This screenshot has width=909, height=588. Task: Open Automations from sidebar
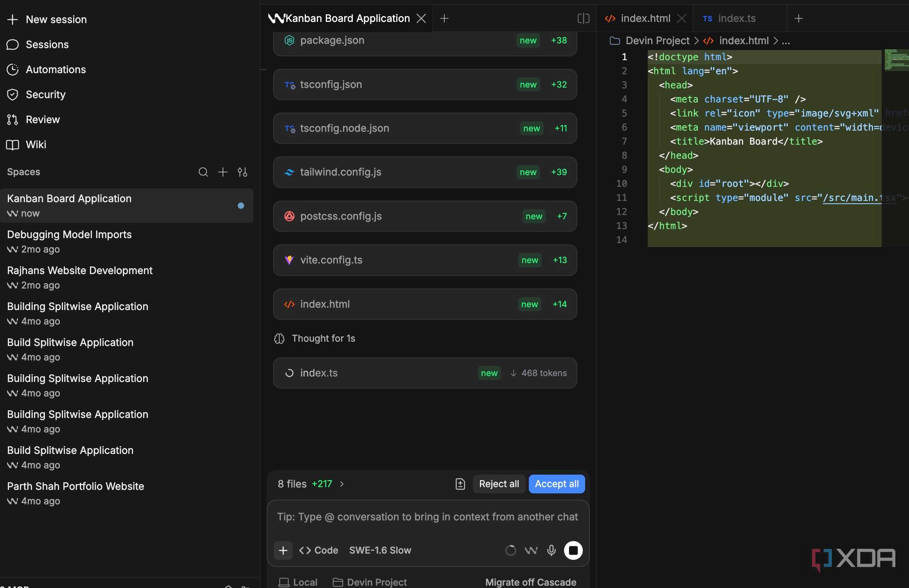pos(47,70)
